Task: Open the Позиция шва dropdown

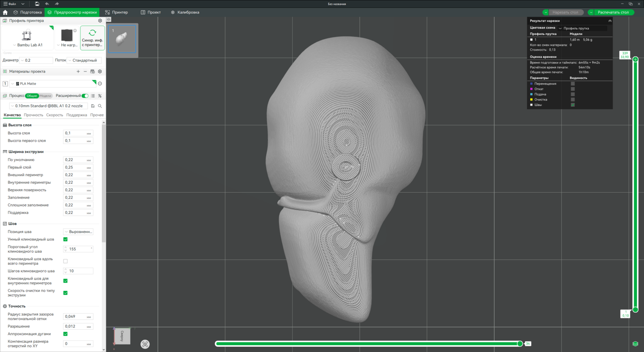Action: [x=78, y=232]
